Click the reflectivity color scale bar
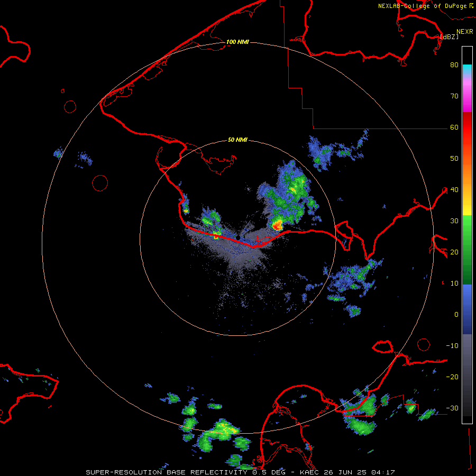This screenshot has height=476, width=476. click(x=467, y=235)
